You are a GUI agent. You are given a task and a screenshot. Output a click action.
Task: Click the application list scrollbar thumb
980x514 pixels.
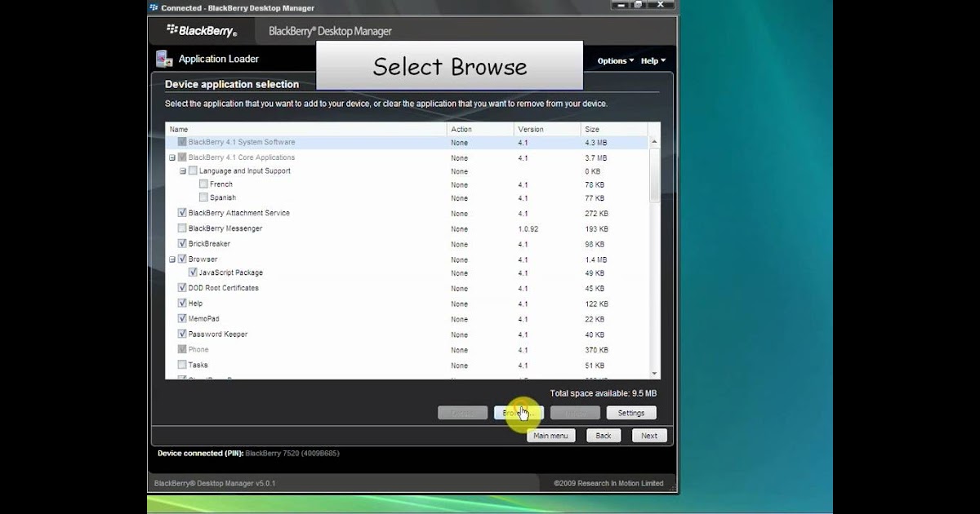[654, 175]
